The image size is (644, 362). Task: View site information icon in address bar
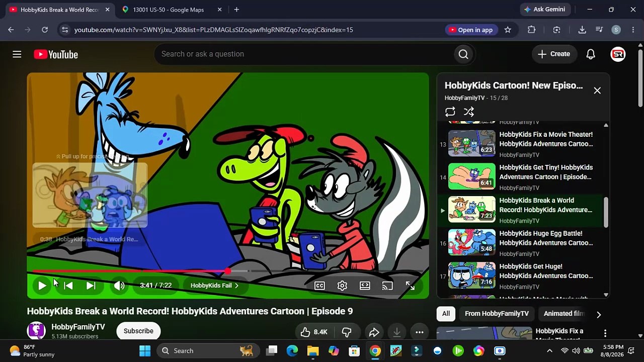pos(64,30)
